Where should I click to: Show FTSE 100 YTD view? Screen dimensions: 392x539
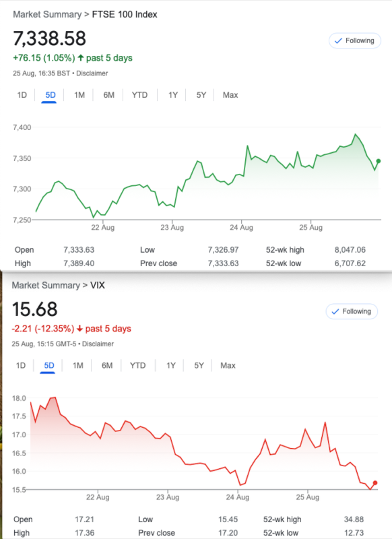tap(139, 95)
